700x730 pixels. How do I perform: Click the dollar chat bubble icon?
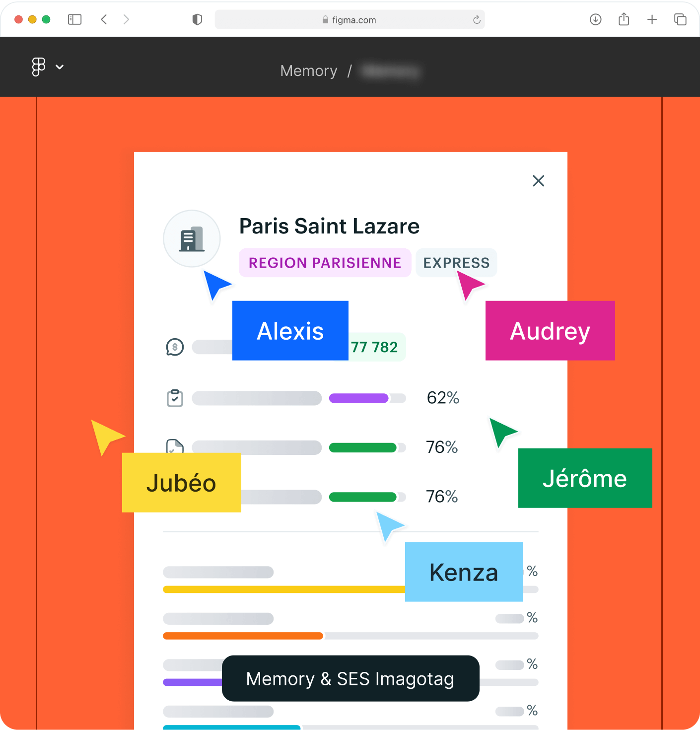pyautogui.click(x=175, y=347)
